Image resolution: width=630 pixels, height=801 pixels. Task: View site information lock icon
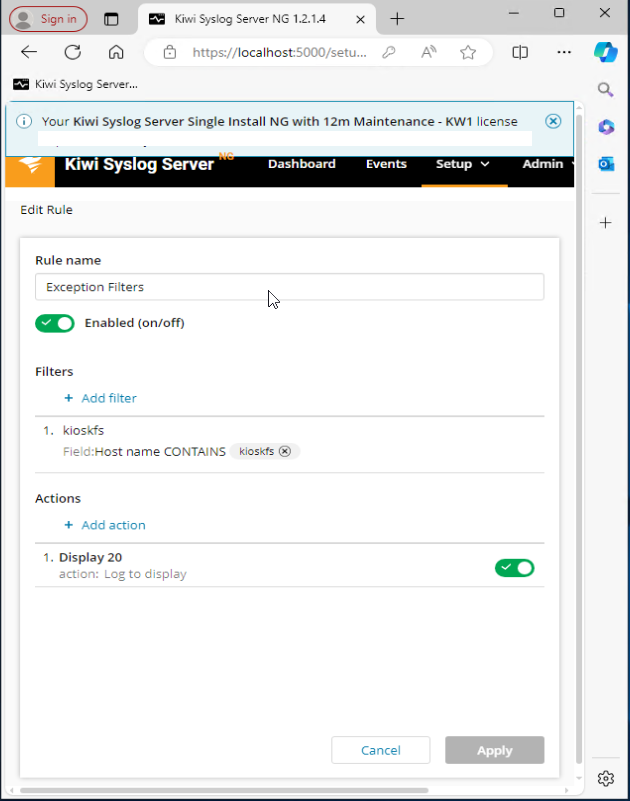170,52
